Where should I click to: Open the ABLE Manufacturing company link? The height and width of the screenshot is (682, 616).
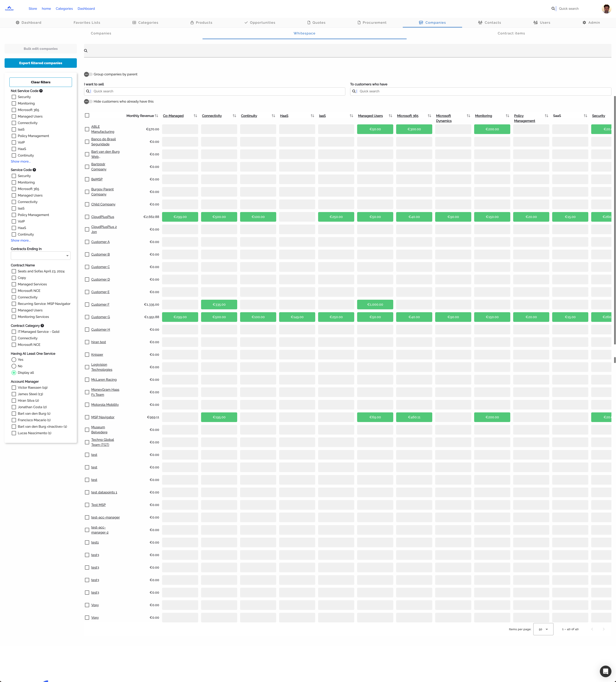pos(103,129)
